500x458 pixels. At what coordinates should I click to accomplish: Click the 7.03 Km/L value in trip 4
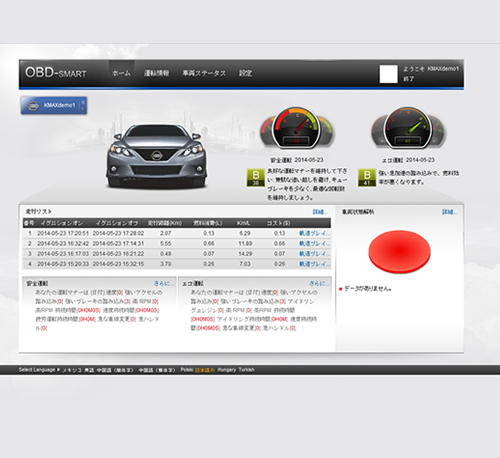[x=245, y=264]
